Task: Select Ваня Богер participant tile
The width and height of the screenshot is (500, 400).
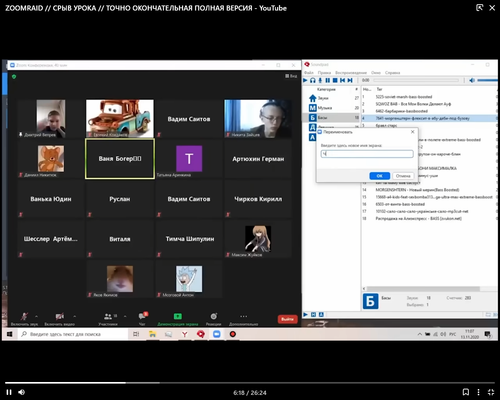Action: [120, 159]
